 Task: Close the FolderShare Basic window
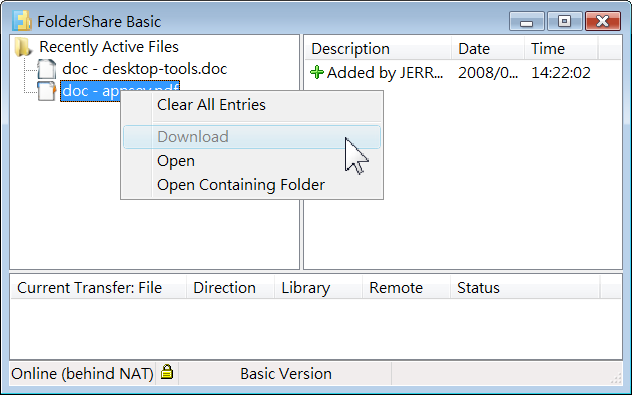(603, 21)
